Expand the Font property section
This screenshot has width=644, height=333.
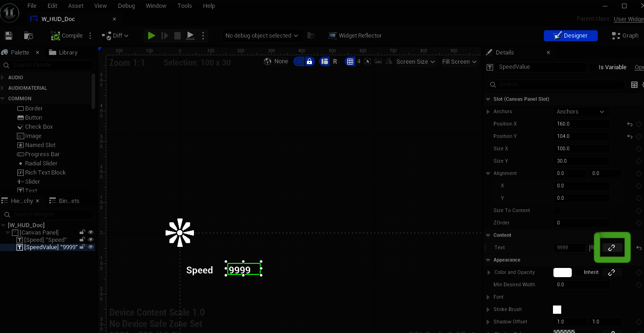pos(488,297)
